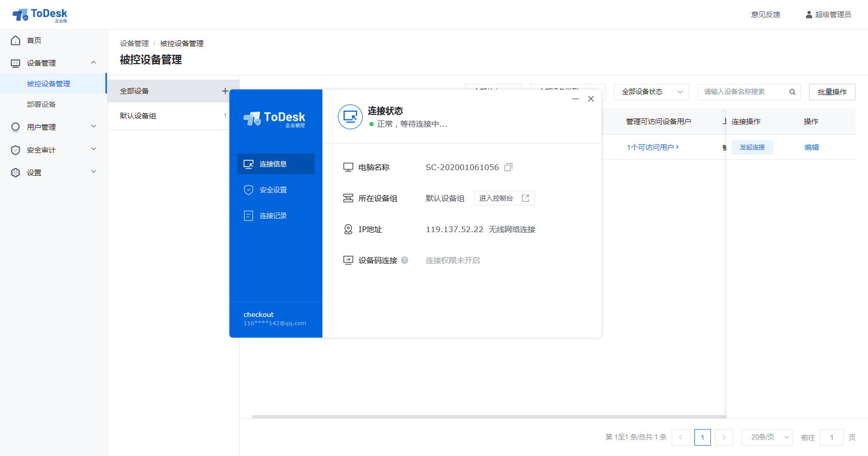
Task: Click the 设备码连接 screen icon
Action: coord(348,260)
